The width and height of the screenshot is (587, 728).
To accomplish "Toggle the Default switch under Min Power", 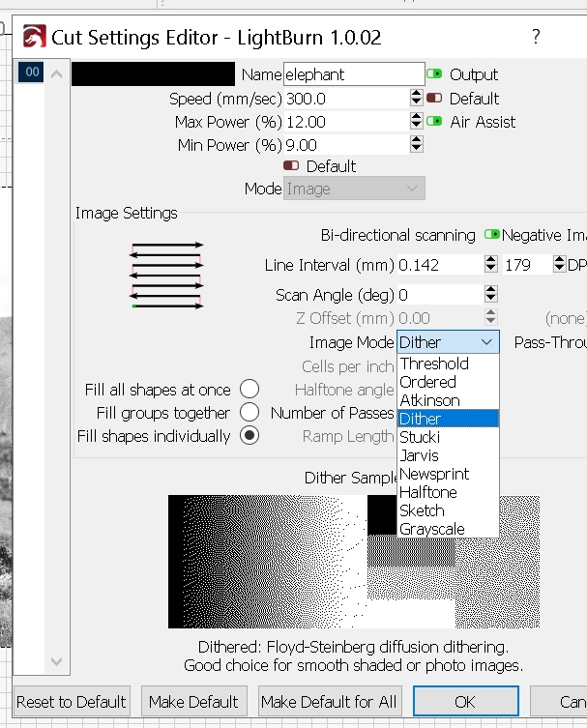I will pos(291,165).
